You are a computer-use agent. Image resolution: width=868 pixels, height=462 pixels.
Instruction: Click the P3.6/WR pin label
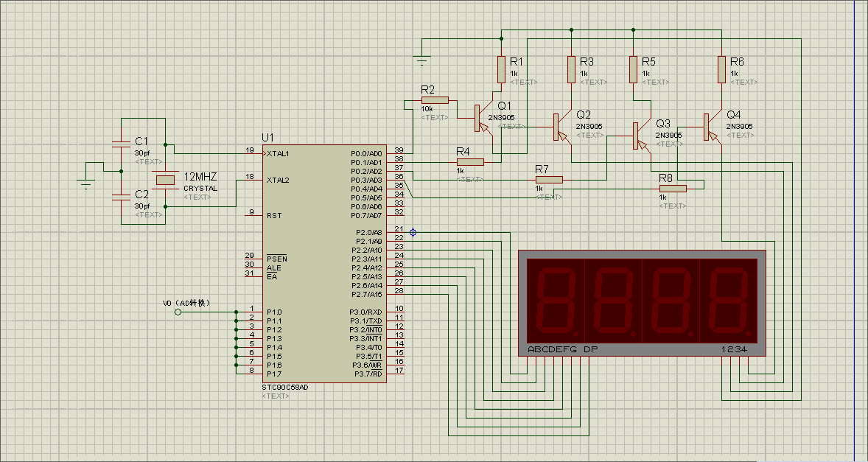tap(367, 365)
